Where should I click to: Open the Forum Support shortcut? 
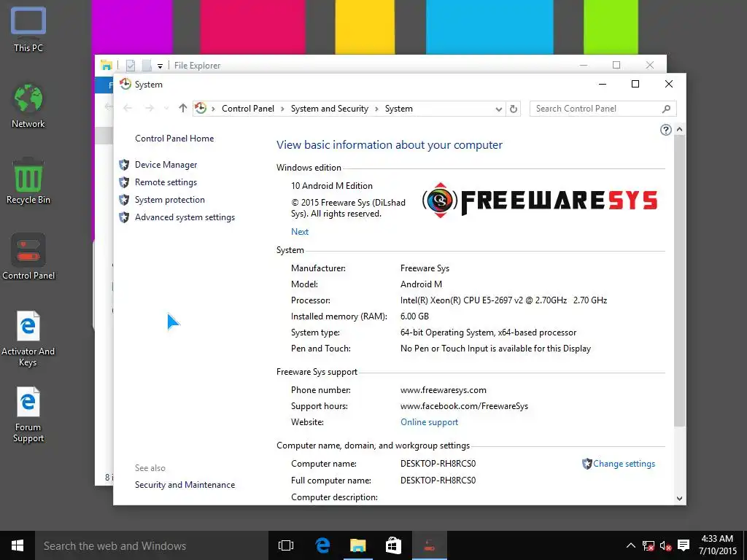click(x=28, y=414)
